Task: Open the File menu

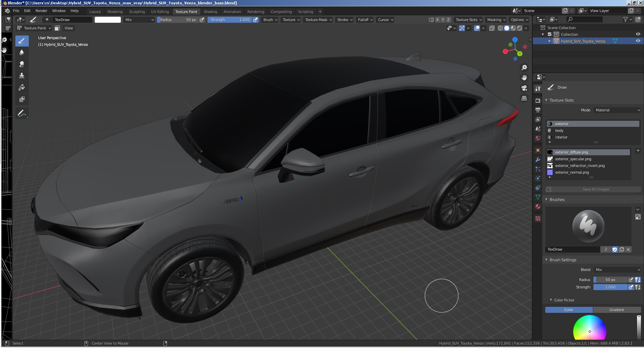Action: pyautogui.click(x=16, y=11)
